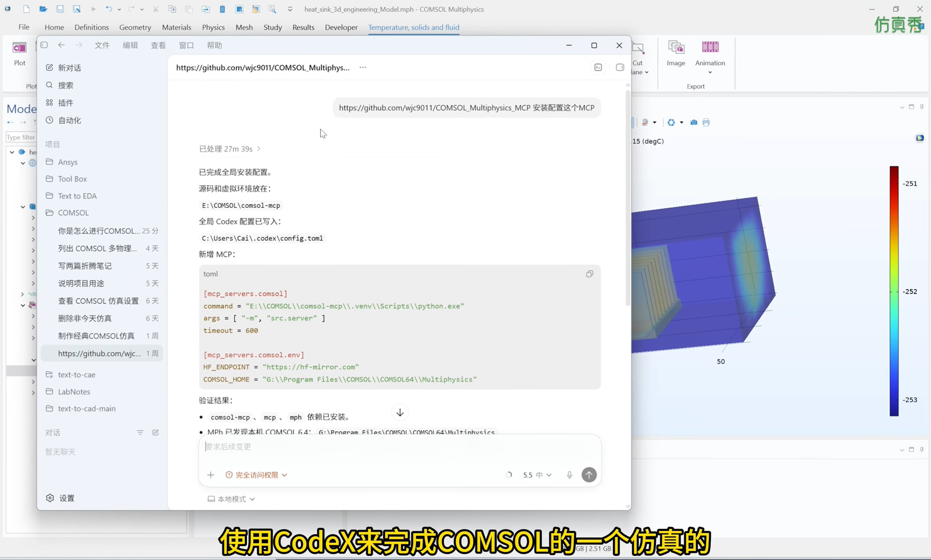Open Geometry tab in COMSOL ribbon
Viewport: 931px width, 560px height.
click(x=135, y=28)
